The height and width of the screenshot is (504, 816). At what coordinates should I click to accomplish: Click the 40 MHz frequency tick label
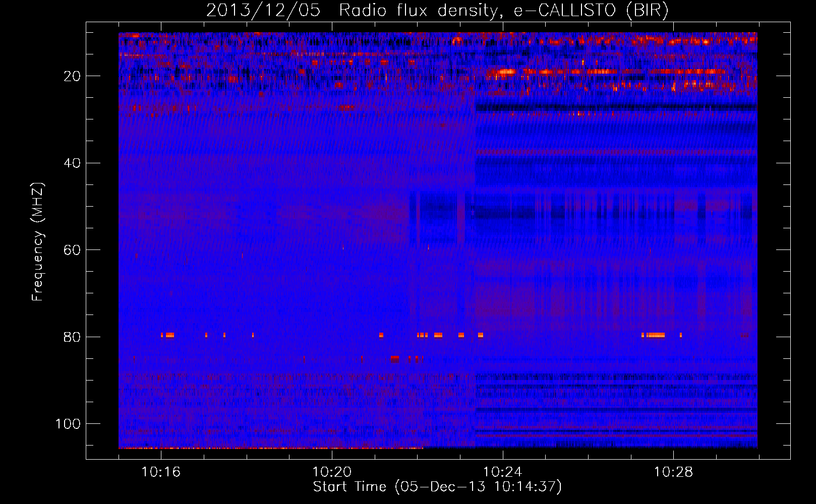72,163
